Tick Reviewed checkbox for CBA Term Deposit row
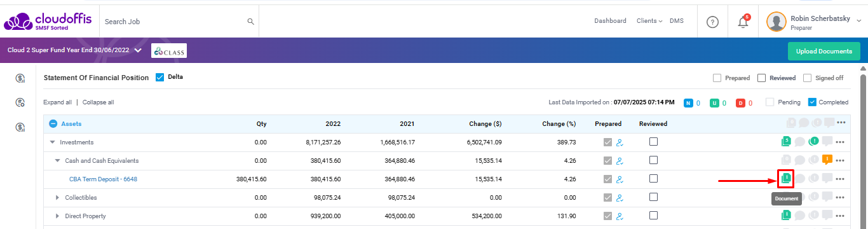Image resolution: width=868 pixels, height=229 pixels. tap(653, 179)
